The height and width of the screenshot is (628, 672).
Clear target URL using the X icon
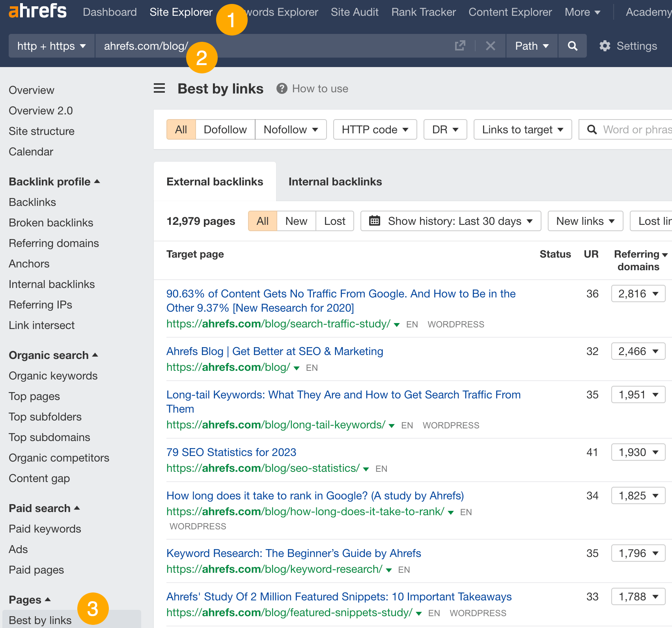[490, 46]
